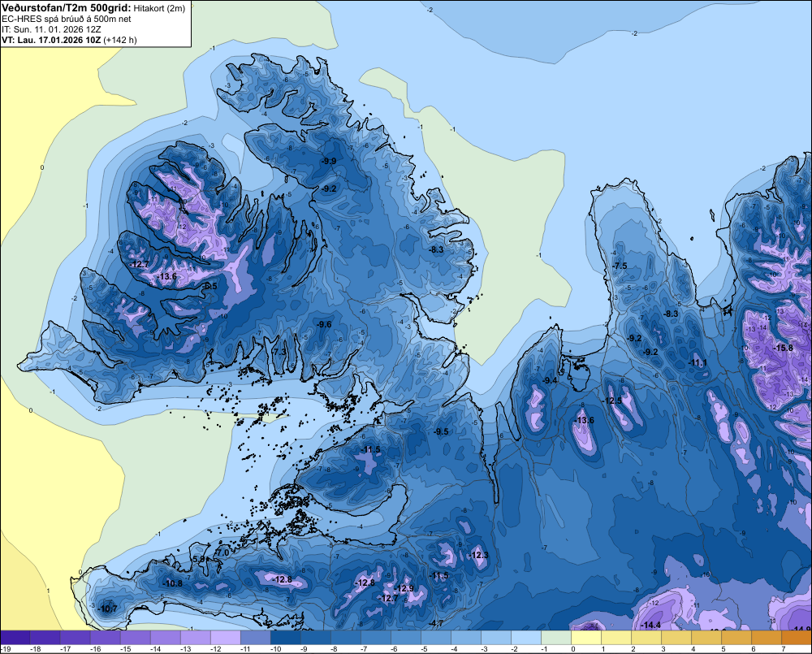This screenshot has width=812, height=654.
Task: Click legend swatch between -6 and -5
Action: 405,638
